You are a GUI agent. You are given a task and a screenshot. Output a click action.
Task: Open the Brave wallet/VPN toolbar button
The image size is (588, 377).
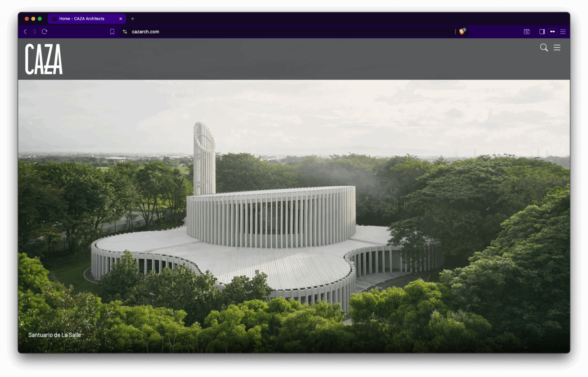pyautogui.click(x=552, y=32)
